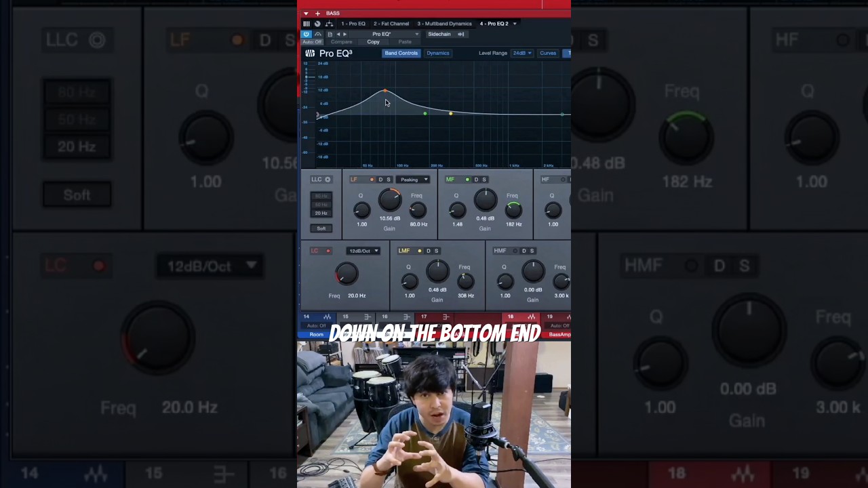Show the Band Controls view
This screenshot has height=488, width=868.
401,53
